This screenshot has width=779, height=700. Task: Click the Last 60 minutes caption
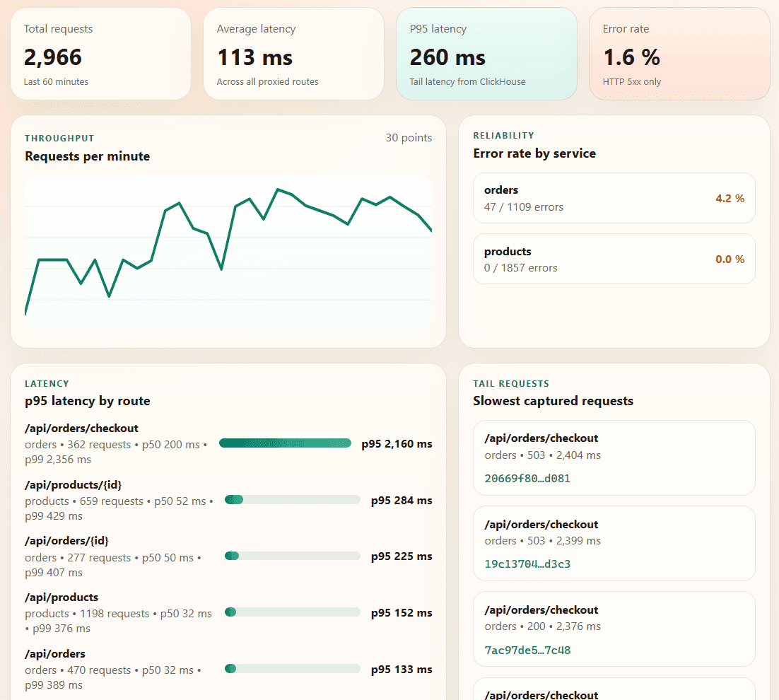56,81
